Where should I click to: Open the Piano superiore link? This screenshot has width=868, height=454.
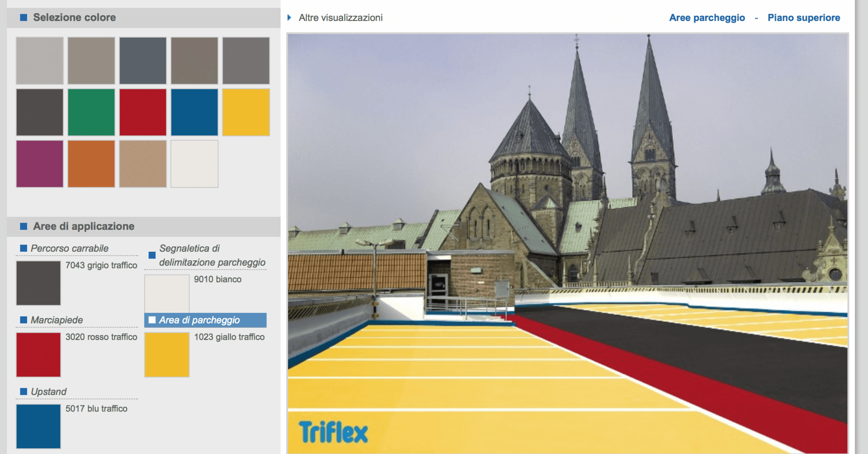804,17
